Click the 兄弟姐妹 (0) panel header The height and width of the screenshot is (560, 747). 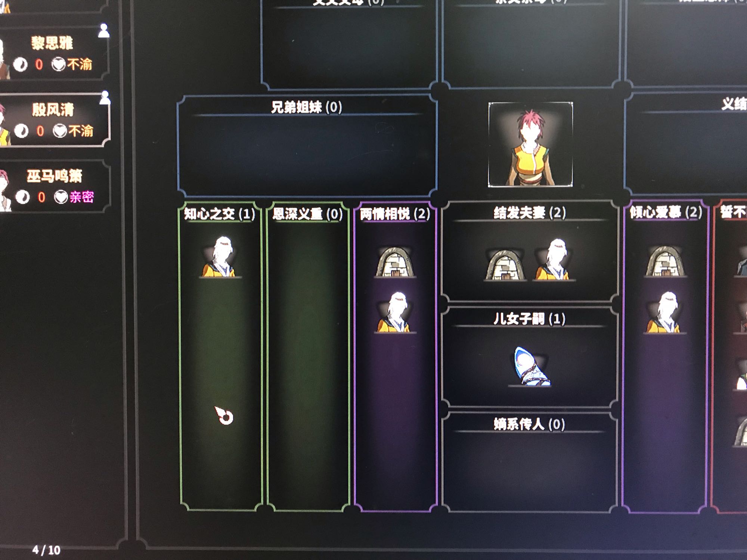pos(306,107)
